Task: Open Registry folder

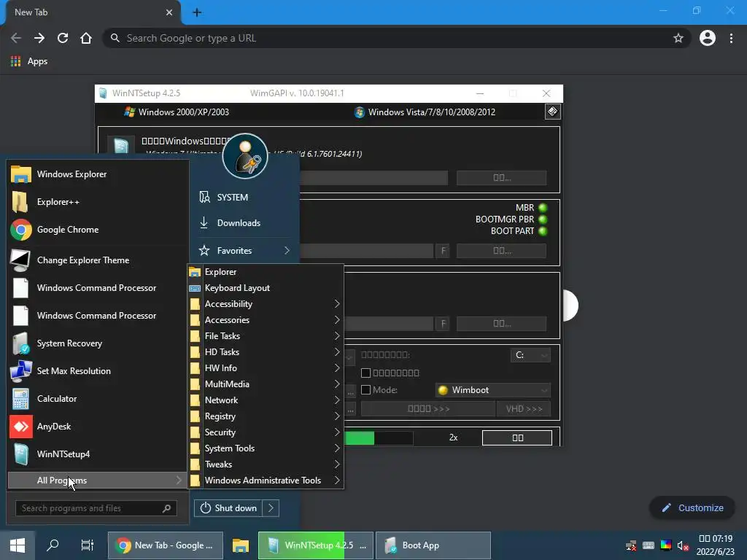Action: pyautogui.click(x=266, y=416)
